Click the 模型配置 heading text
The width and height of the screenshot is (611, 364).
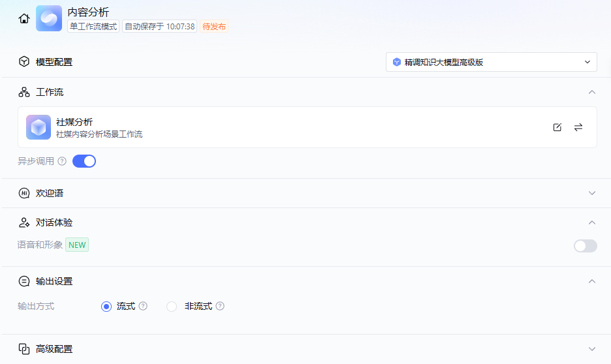(54, 62)
